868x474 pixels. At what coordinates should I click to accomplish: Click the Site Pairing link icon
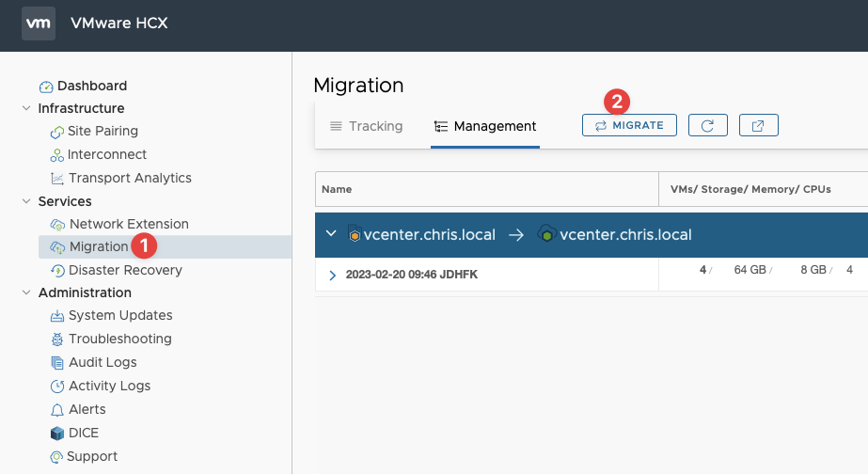[x=57, y=133]
